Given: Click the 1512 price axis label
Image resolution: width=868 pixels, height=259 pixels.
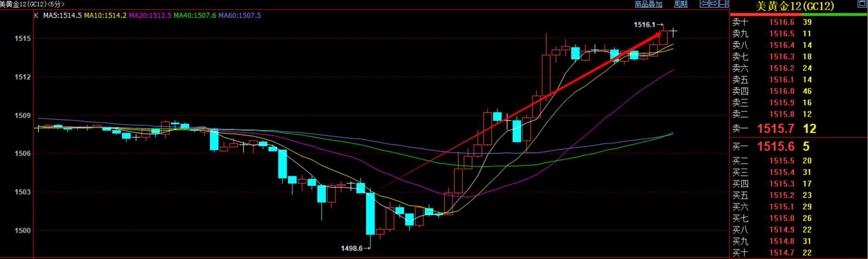Looking at the screenshot, I should point(23,77).
